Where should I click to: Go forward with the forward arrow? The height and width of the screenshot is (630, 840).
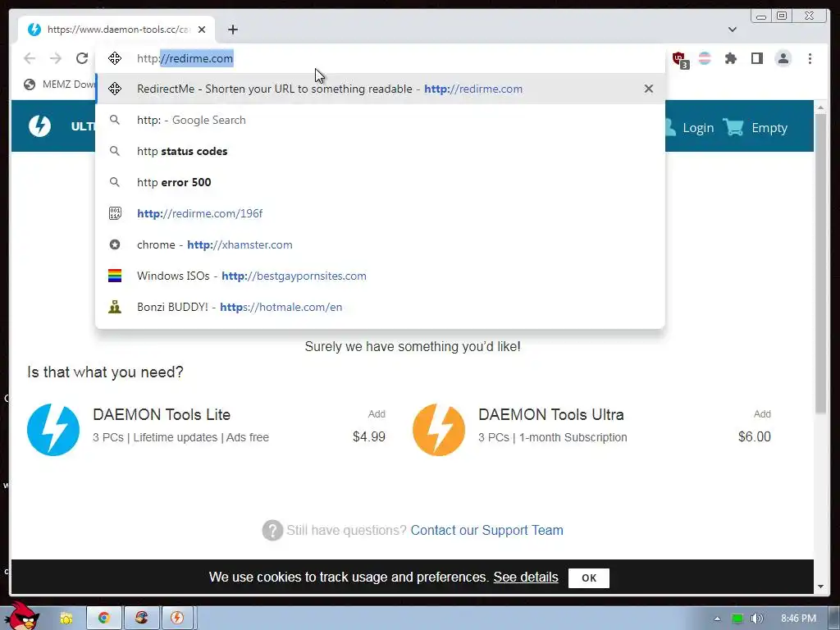(x=56, y=58)
